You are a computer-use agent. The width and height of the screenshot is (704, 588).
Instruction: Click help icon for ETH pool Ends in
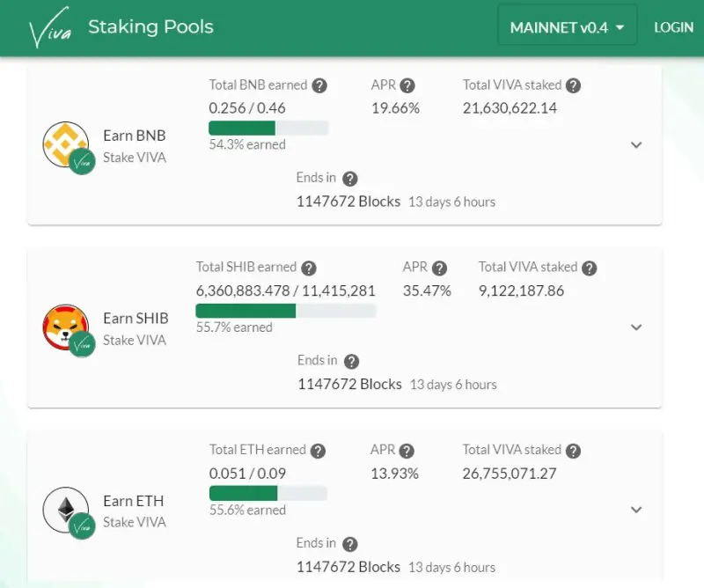pos(349,544)
